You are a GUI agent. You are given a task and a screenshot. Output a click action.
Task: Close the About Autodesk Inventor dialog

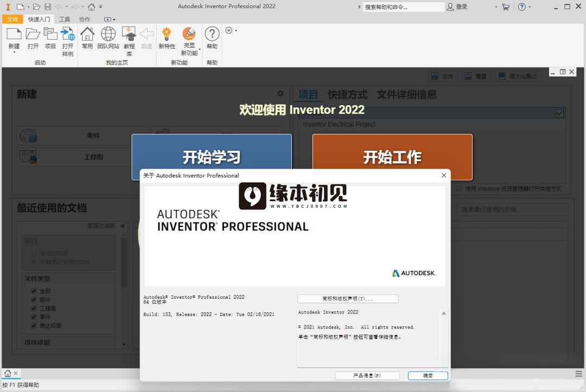(x=444, y=175)
